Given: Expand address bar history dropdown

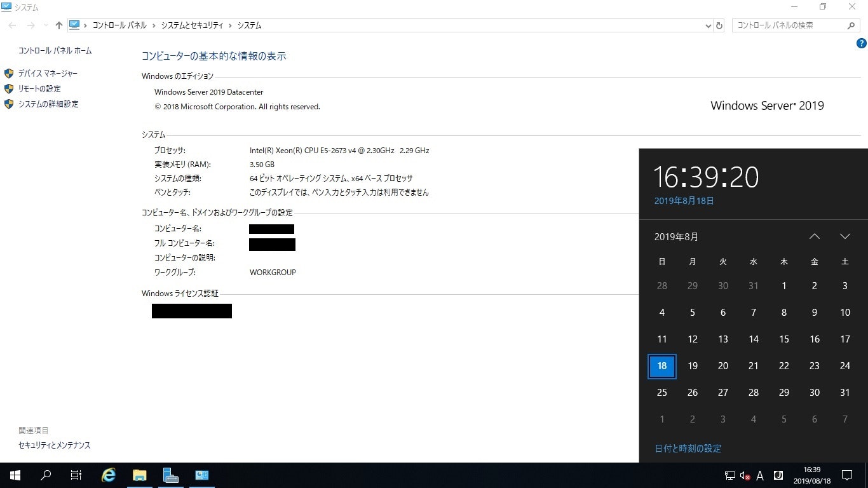Looking at the screenshot, I should (709, 26).
